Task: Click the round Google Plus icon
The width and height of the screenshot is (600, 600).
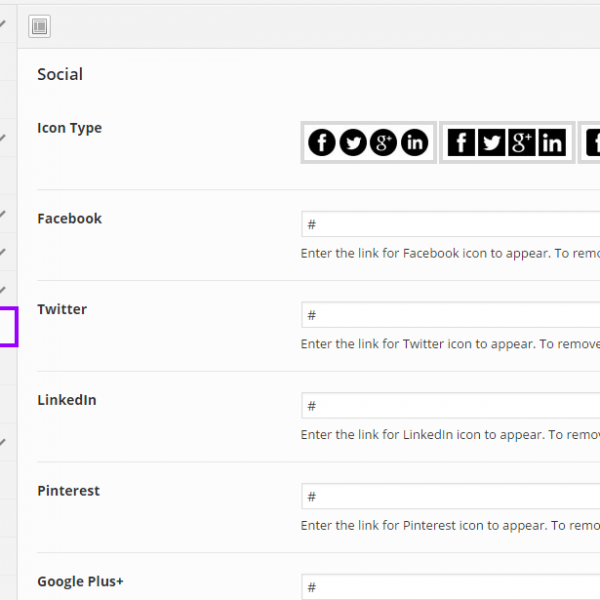Action: pos(383,143)
